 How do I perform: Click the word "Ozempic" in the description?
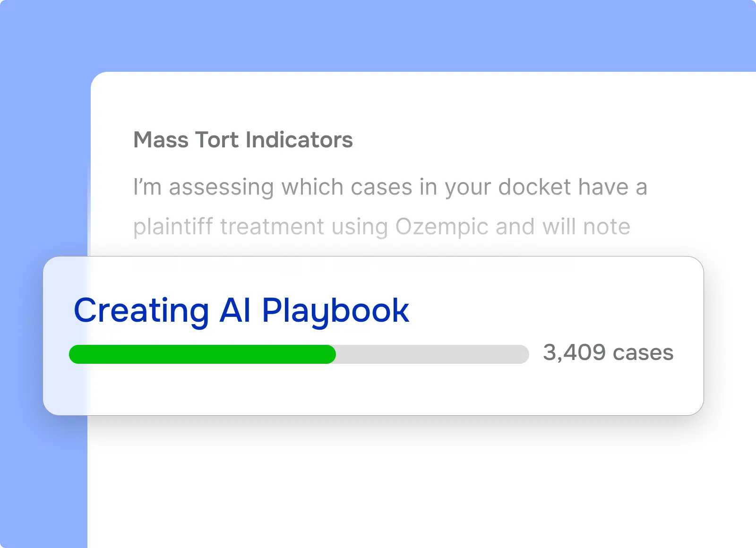[x=441, y=227]
